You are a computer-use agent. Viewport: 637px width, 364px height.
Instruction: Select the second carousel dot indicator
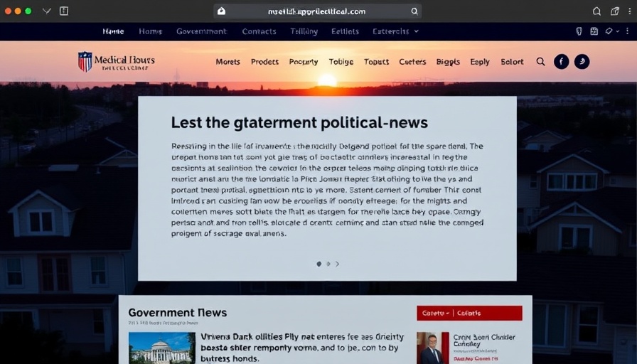[x=328, y=264]
